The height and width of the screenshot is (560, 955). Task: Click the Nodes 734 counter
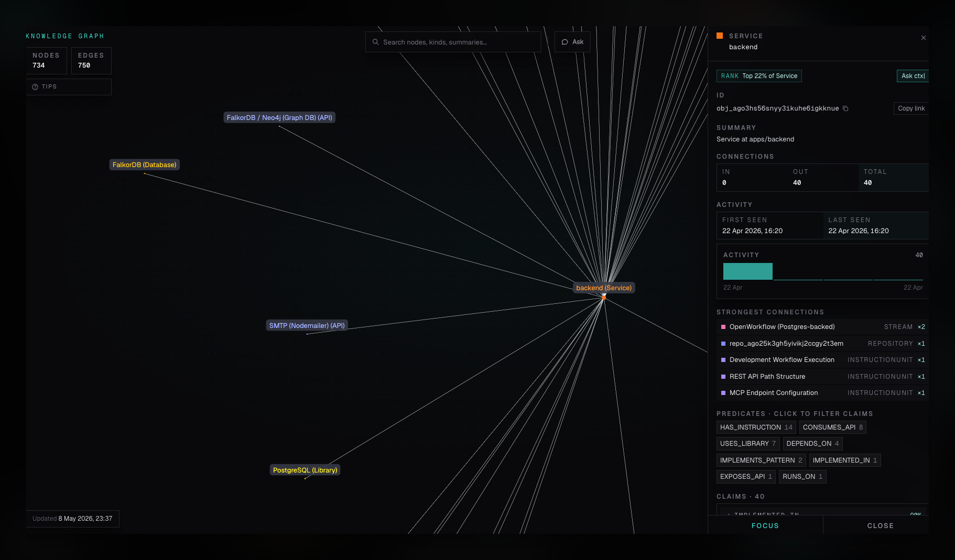tap(47, 61)
